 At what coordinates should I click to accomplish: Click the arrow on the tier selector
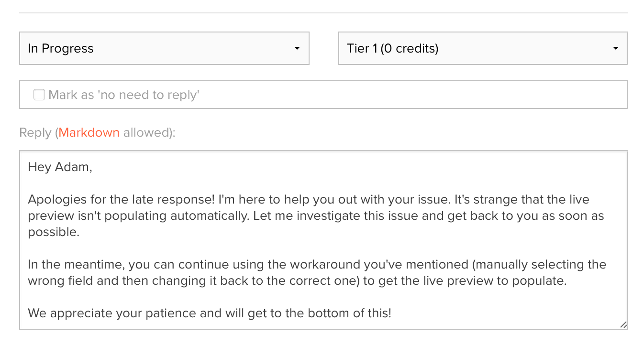616,48
